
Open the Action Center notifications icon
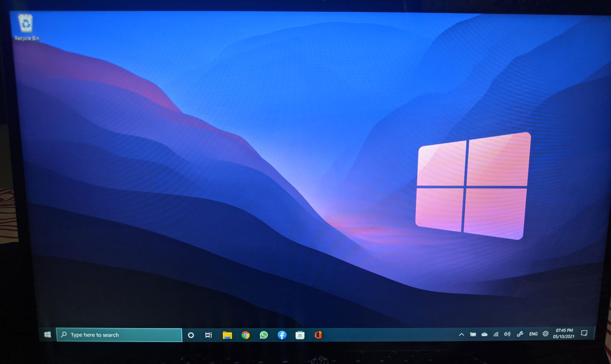click(584, 333)
